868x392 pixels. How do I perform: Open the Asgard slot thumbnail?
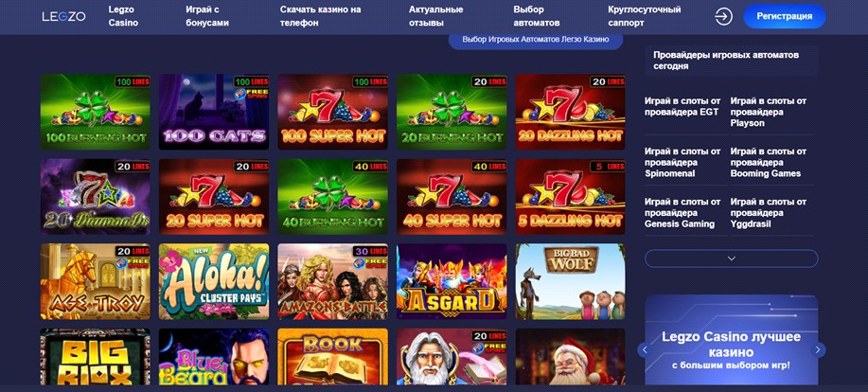pos(452,281)
